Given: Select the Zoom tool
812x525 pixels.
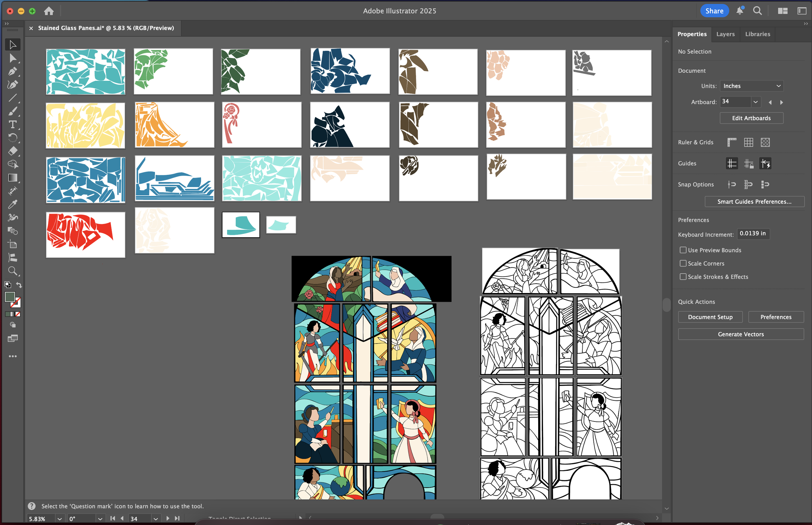Looking at the screenshot, I should point(13,271).
